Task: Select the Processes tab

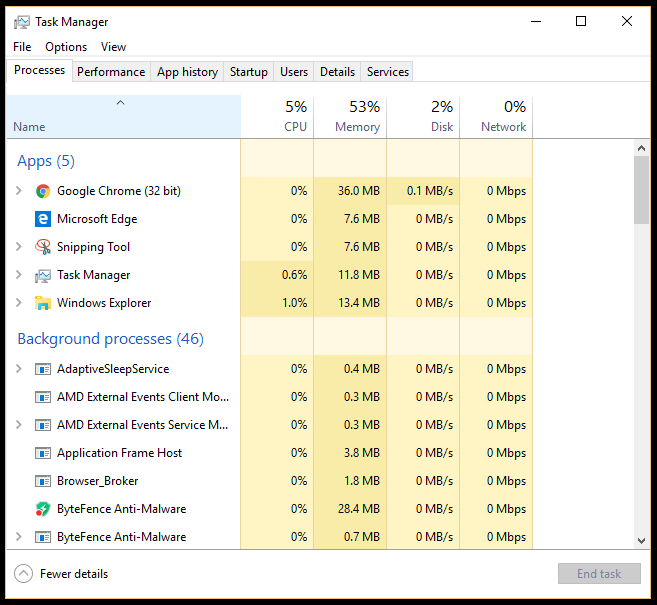Action: pos(39,70)
